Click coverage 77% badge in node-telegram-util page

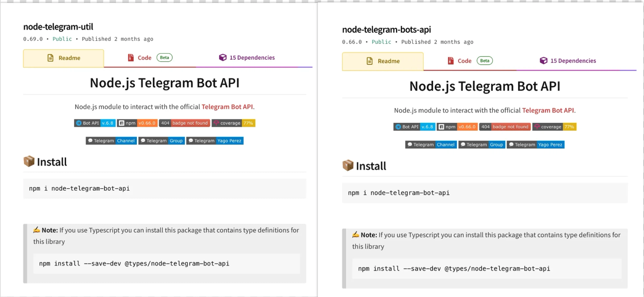pyautogui.click(x=233, y=123)
